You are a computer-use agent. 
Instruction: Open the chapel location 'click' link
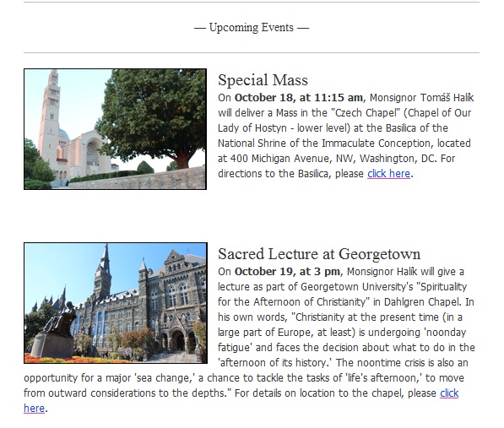449,393
